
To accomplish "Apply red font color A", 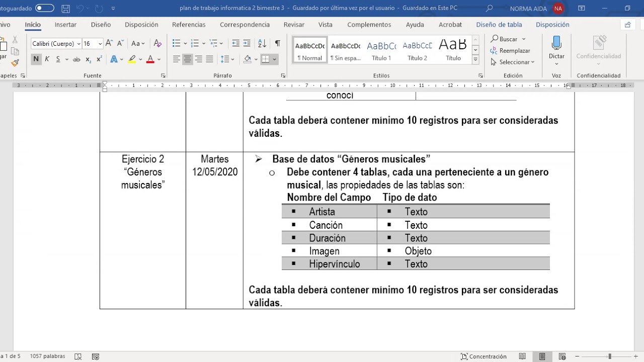I will click(x=150, y=59).
